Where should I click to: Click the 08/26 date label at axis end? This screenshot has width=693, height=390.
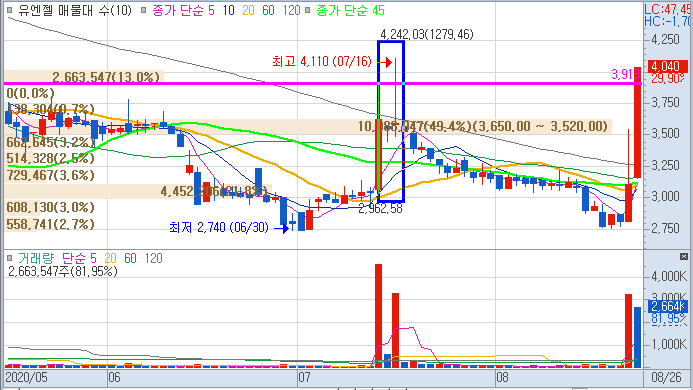coord(666,378)
